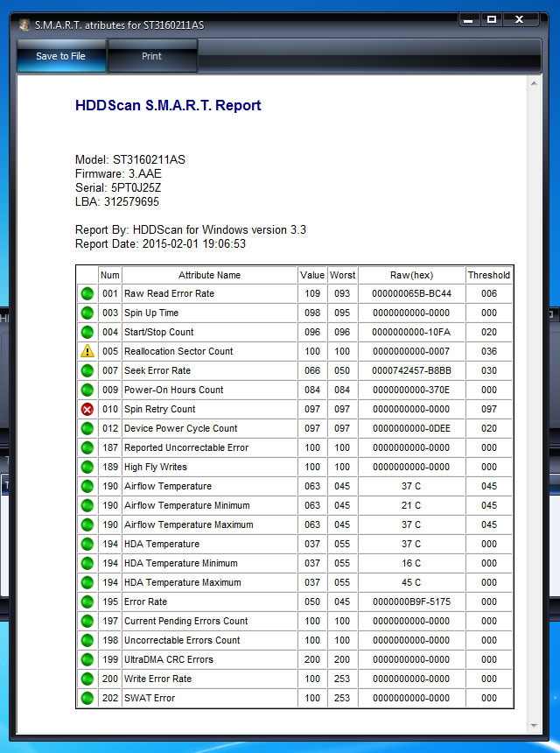Screen dimensions: 560x753
Task: Click the 21 C raw temperature value
Action: [x=411, y=505]
